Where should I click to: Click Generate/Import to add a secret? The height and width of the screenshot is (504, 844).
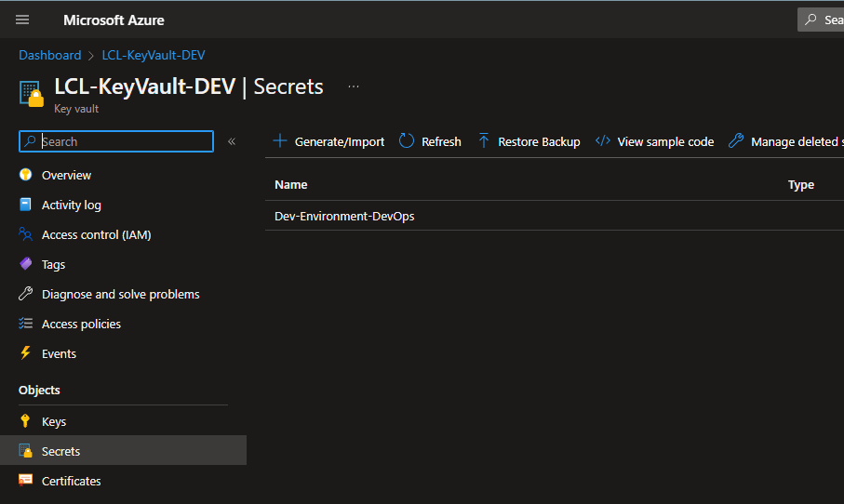click(339, 142)
